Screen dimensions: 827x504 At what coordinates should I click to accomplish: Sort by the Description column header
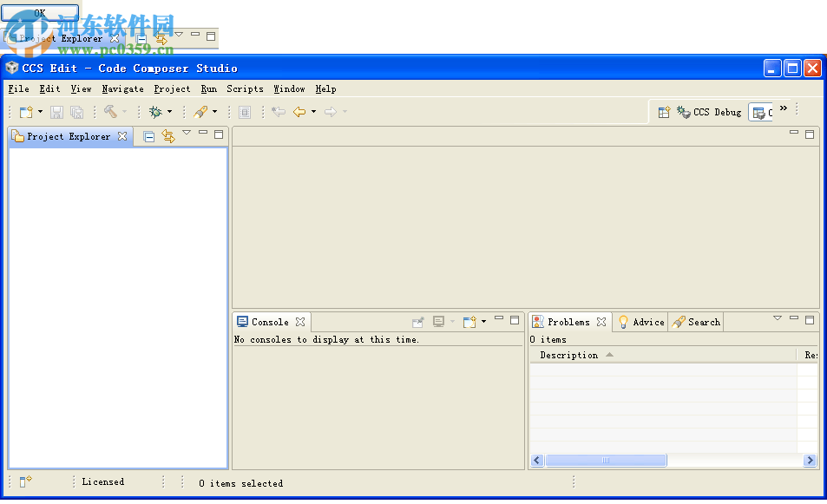[x=569, y=355]
